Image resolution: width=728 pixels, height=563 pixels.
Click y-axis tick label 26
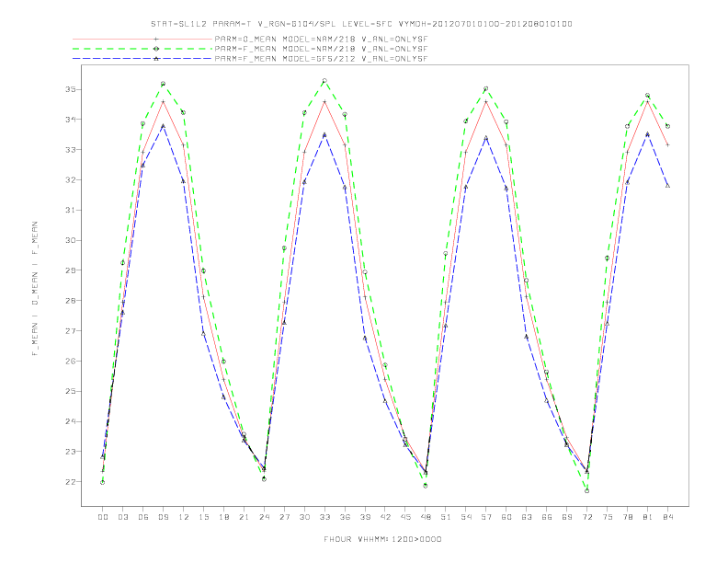(x=71, y=361)
